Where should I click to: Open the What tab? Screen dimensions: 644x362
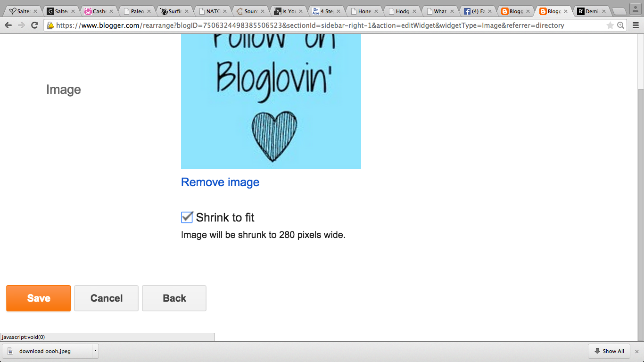coord(440,11)
